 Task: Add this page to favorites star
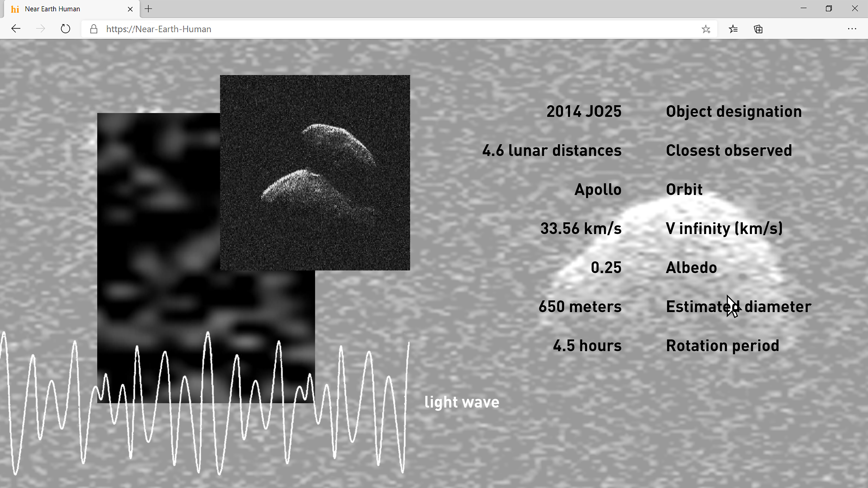pyautogui.click(x=706, y=29)
